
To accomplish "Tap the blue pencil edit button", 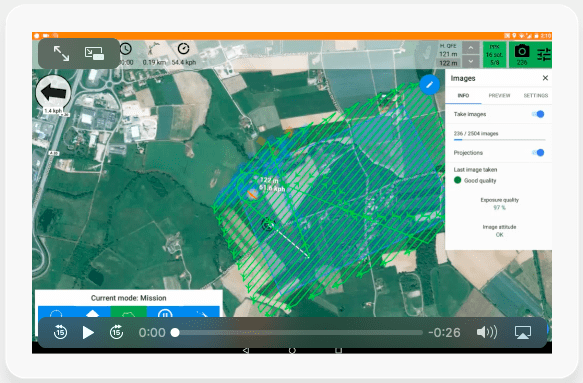I will [429, 85].
